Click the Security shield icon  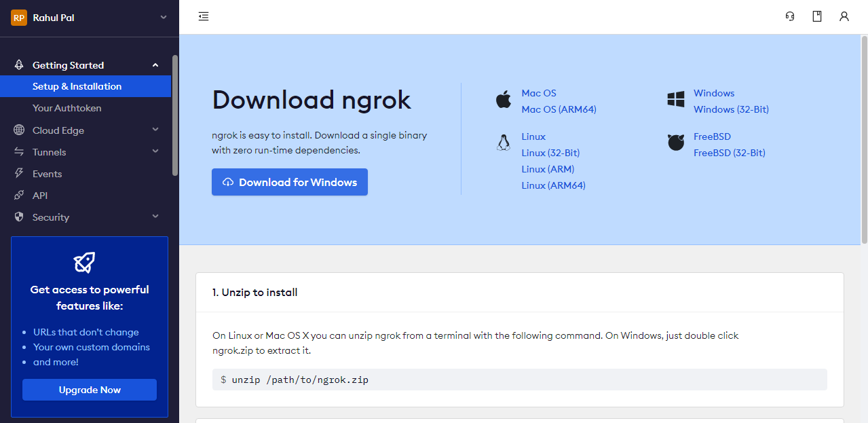point(19,217)
